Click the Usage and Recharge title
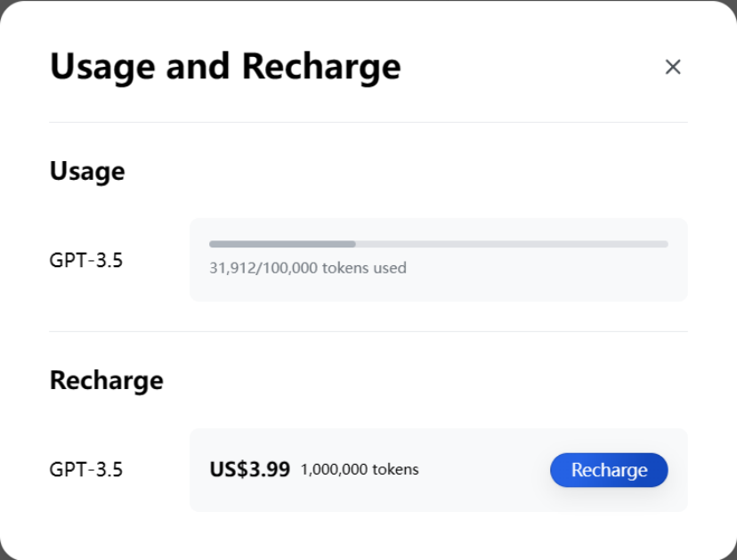 pyautogui.click(x=225, y=67)
